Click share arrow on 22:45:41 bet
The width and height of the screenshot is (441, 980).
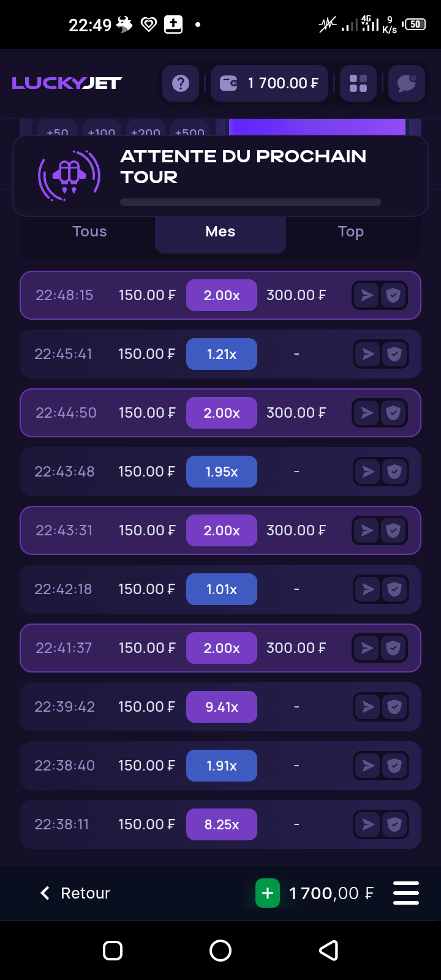(368, 354)
